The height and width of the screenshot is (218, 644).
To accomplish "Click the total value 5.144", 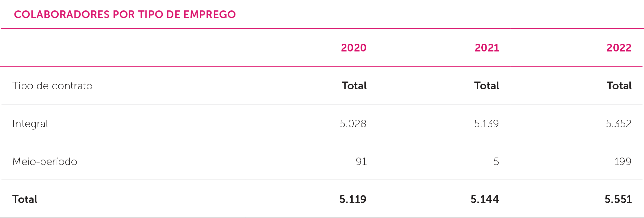I will 485,199.
